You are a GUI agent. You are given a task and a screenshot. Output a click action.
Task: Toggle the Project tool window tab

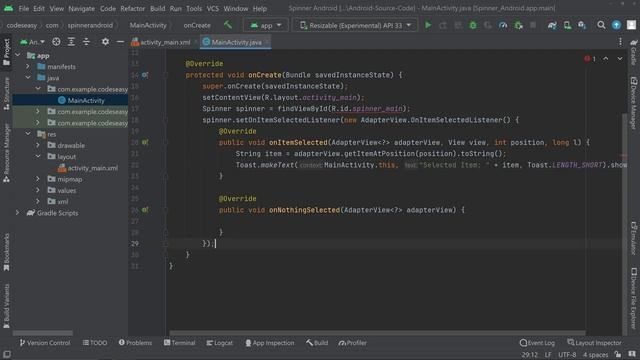[x=7, y=52]
